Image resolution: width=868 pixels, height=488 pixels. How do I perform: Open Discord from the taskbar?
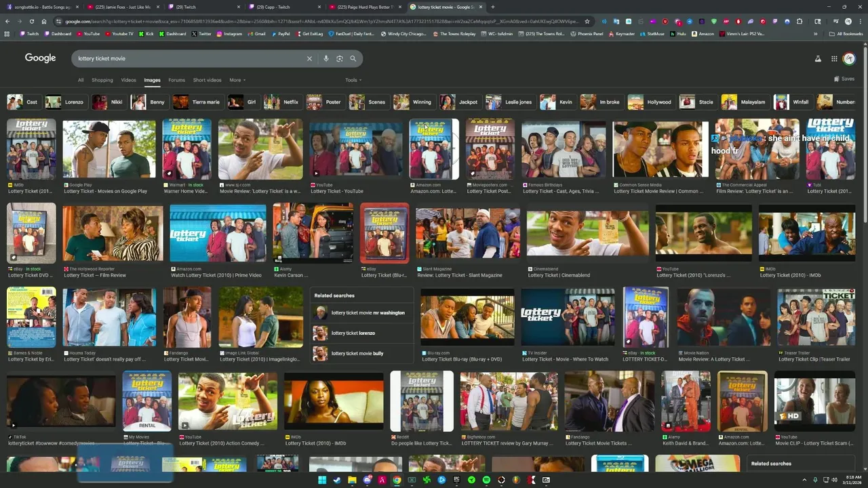click(x=368, y=480)
